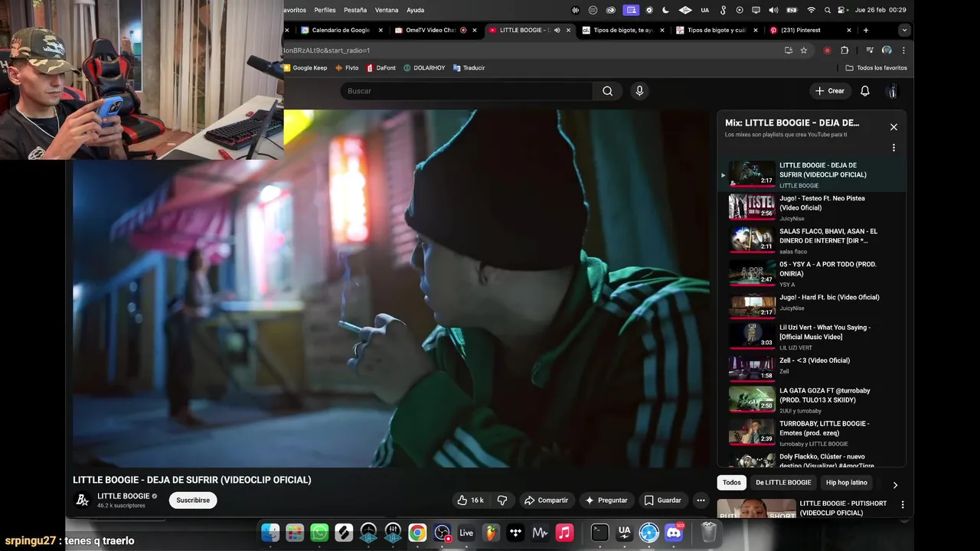
Task: Open Terminal from the dock
Action: 599,533
